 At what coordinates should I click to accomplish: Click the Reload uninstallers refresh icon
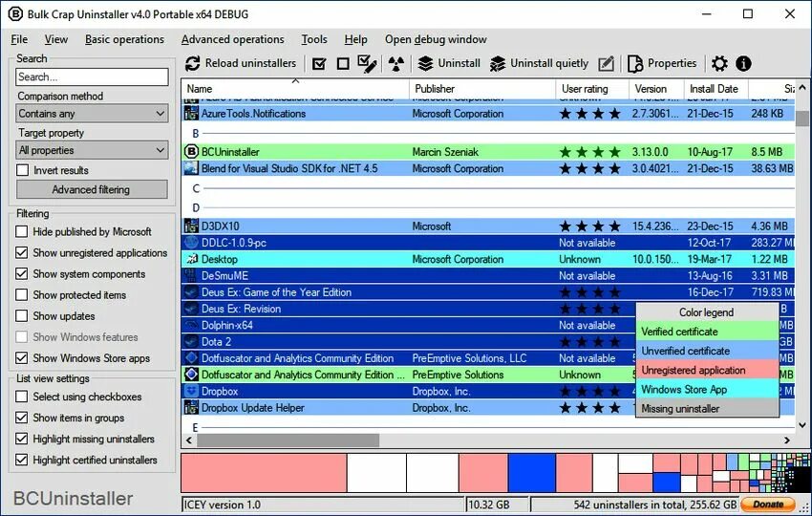[x=193, y=64]
